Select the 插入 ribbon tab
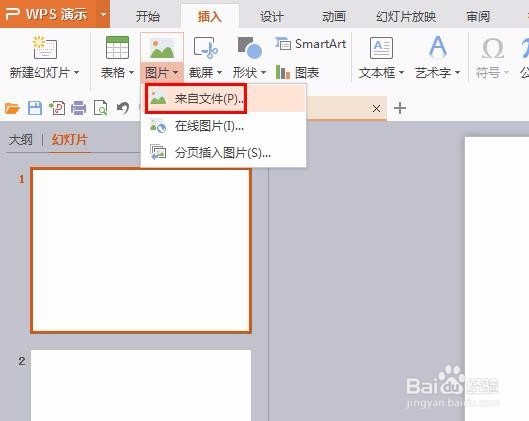This screenshot has height=421, width=529. tap(210, 16)
